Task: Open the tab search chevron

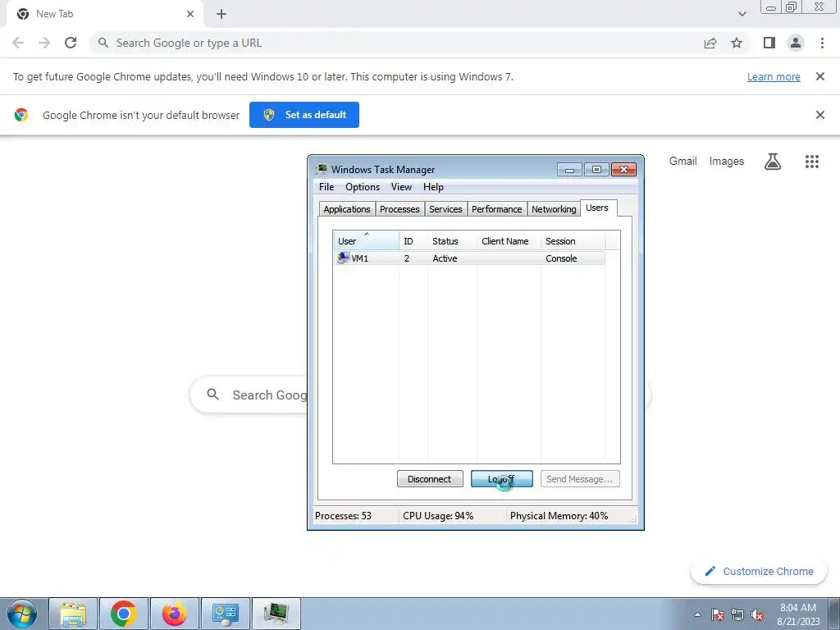Action: tap(742, 14)
